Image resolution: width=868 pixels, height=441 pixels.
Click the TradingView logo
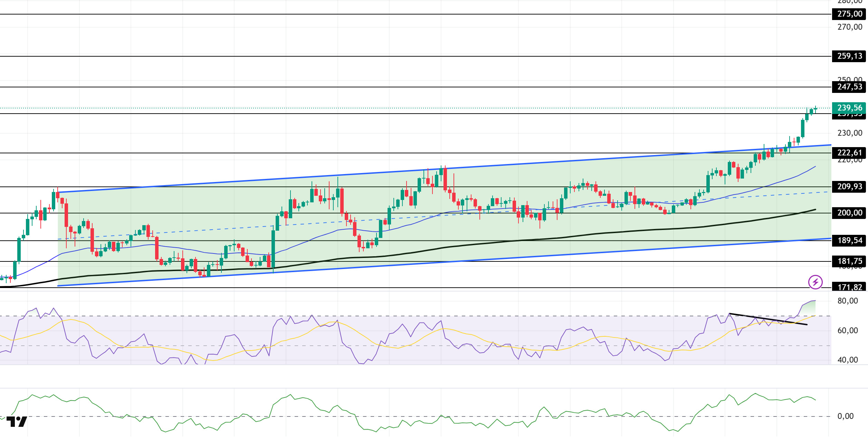click(x=17, y=422)
